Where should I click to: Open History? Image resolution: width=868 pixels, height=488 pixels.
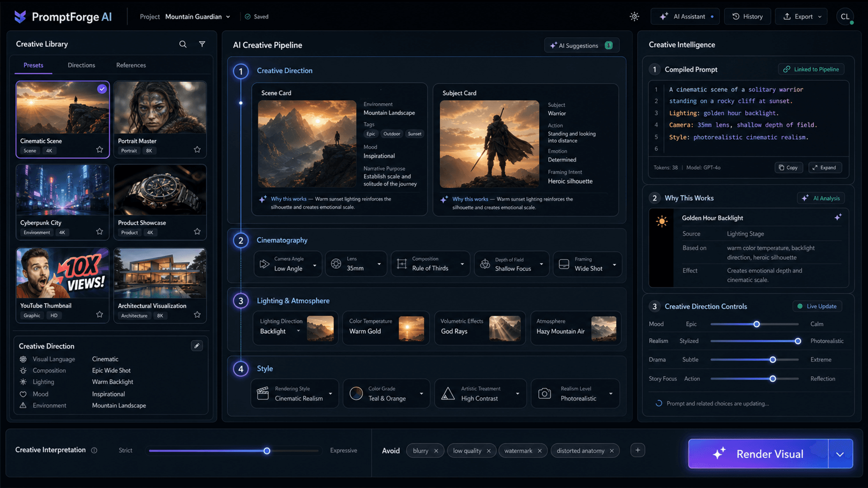tap(747, 17)
